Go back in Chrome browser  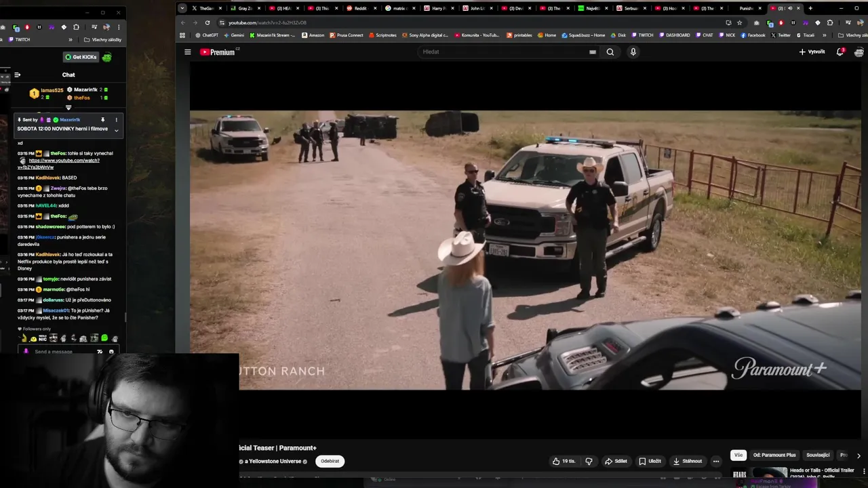coord(182,22)
